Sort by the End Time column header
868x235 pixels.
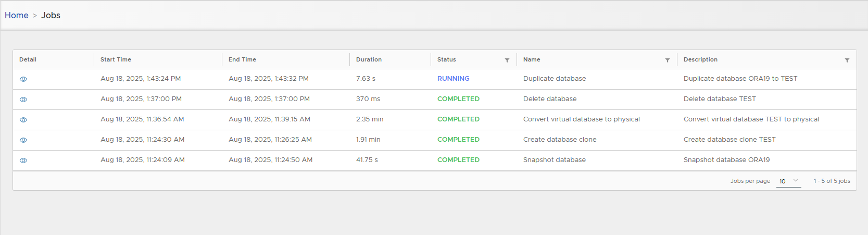tap(242, 59)
